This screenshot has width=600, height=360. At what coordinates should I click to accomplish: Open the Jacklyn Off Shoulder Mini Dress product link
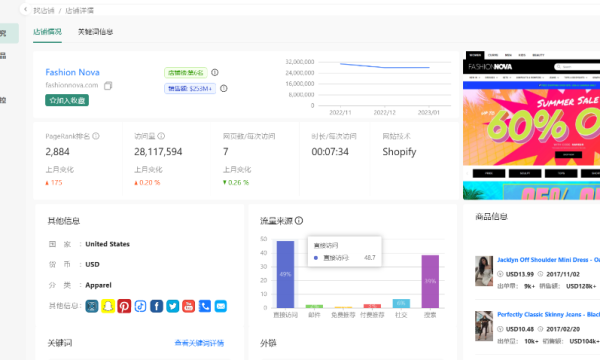[548, 260]
